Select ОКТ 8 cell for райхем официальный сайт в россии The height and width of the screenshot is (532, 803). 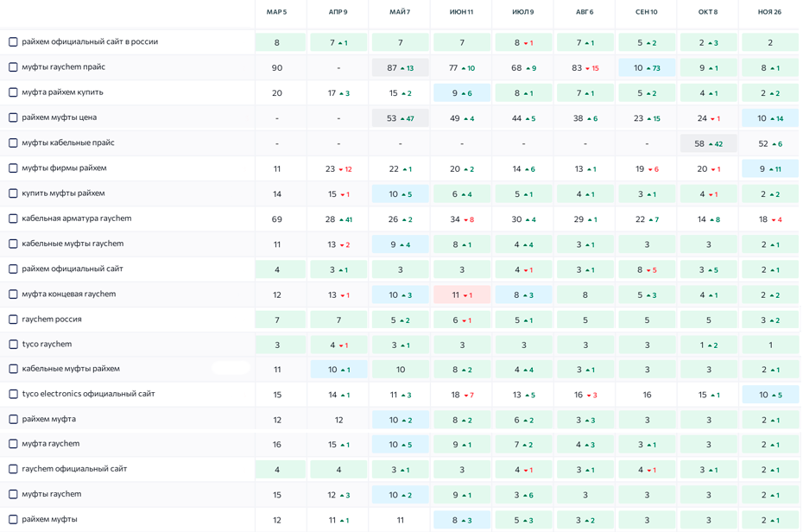[x=708, y=42]
